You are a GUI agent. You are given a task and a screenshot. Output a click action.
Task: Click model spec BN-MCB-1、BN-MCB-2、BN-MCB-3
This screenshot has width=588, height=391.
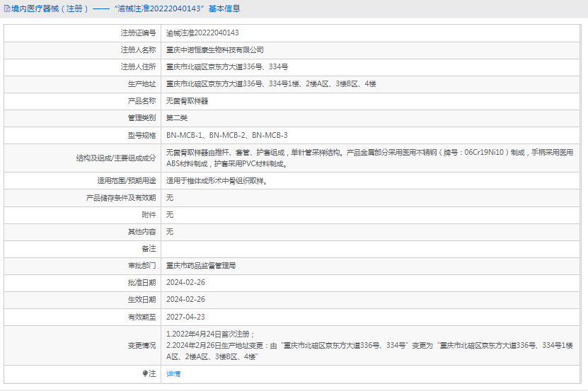(x=227, y=135)
